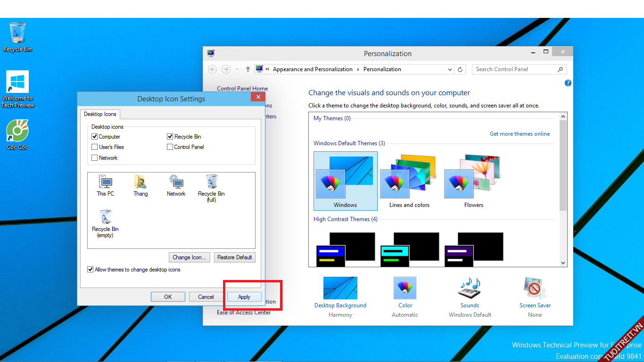
Task: Disable Allow themes to change desktop icons
Action: pos(91,270)
